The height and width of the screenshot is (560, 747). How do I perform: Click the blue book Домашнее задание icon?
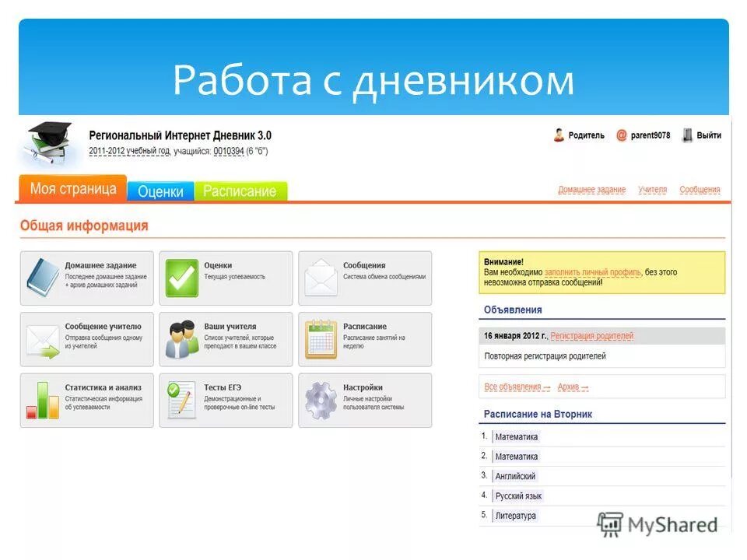[43, 278]
